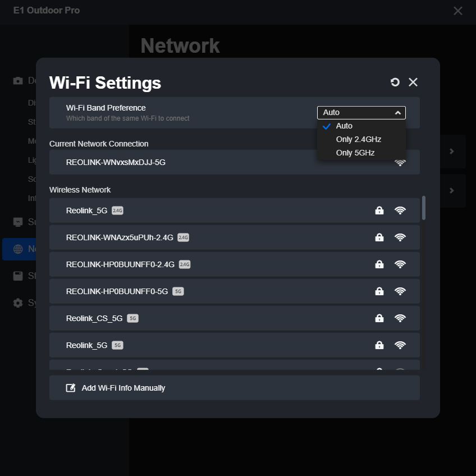Click the 5G badge on REOLINK-HP0BUUNFF0-5G
This screenshot has height=476, width=476.
pyautogui.click(x=178, y=291)
